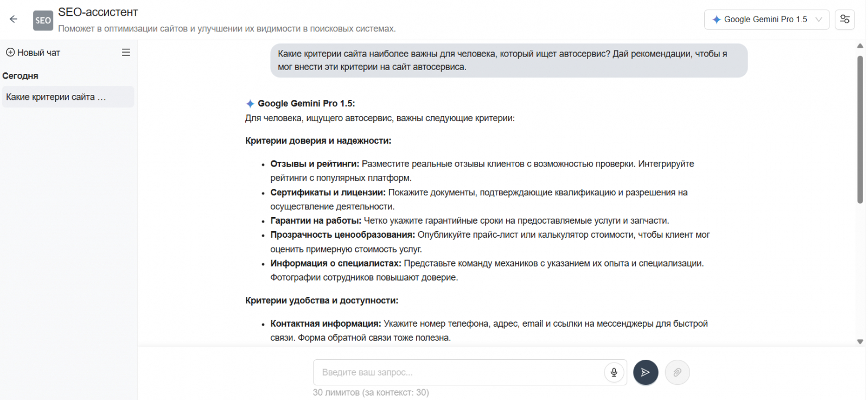Expand model selector using its chevron arrow
Screen dimensions: 868x400
click(x=819, y=20)
